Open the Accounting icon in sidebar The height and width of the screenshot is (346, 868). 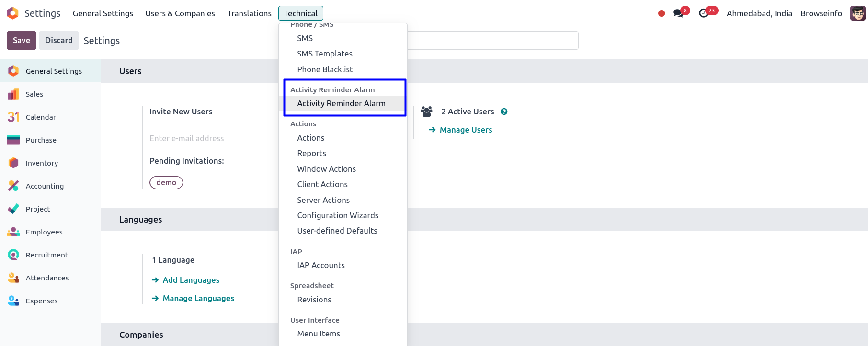coord(13,186)
